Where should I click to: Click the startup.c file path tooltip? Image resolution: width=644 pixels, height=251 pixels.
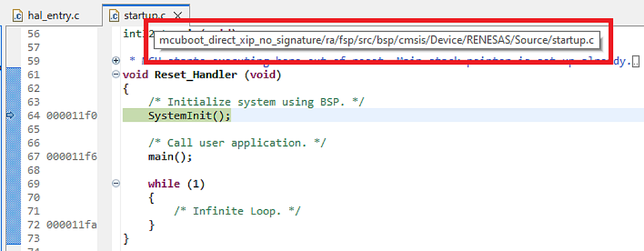point(377,41)
